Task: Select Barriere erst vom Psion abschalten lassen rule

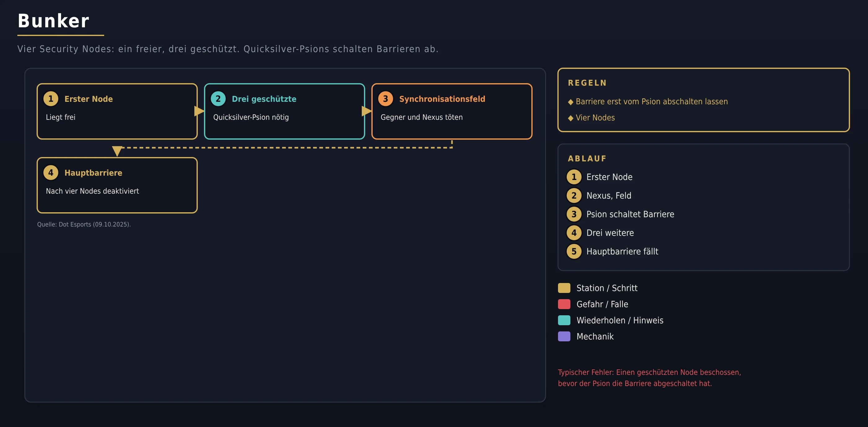Action: 651,101
